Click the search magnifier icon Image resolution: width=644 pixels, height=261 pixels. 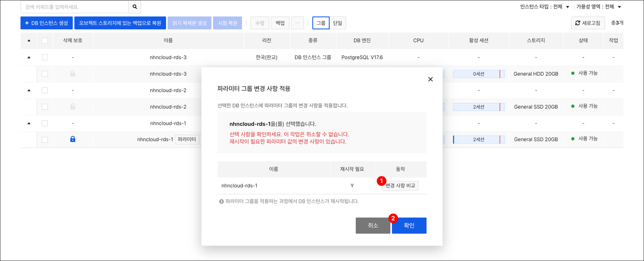coord(135,7)
